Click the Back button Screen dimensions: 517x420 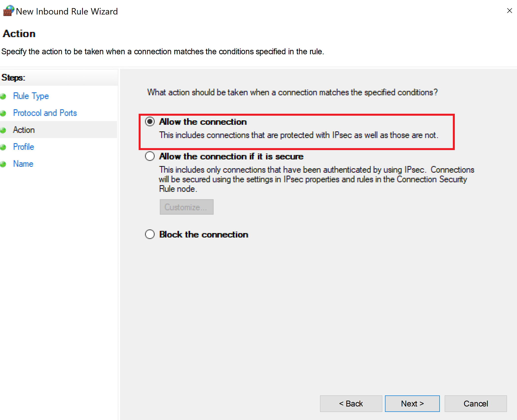point(351,404)
